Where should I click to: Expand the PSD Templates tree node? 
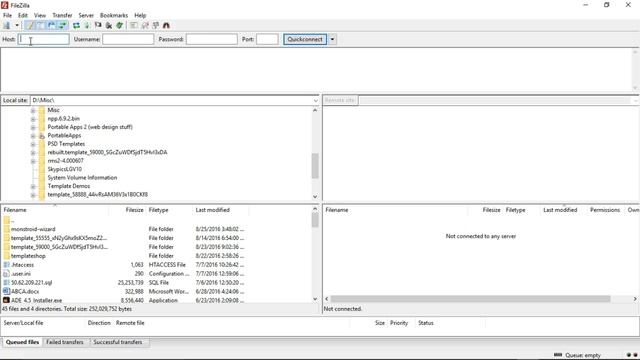point(33,144)
